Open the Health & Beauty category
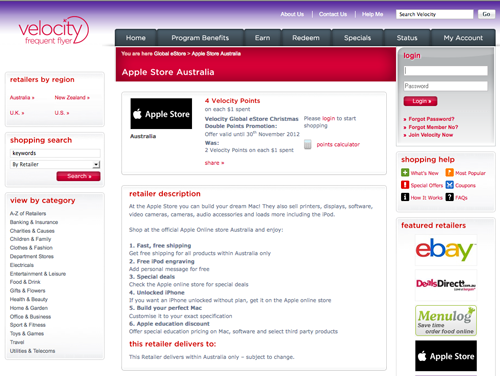Viewport: 500px width, 376px height. click(x=29, y=299)
